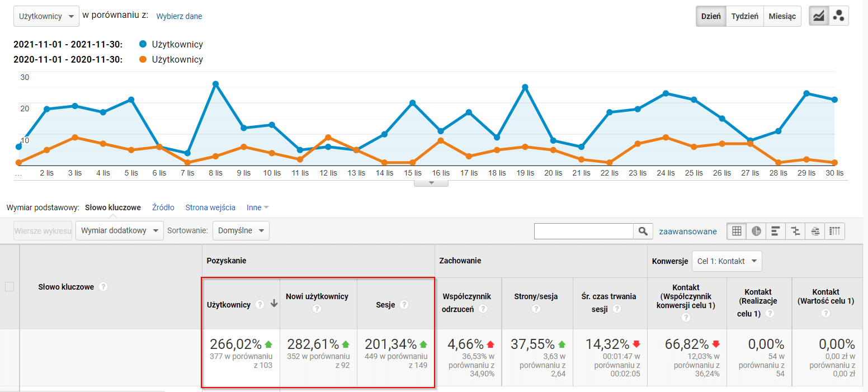868x392 pixels.
Task: Toggle chart granularity to Miesiąc
Action: coord(782,16)
